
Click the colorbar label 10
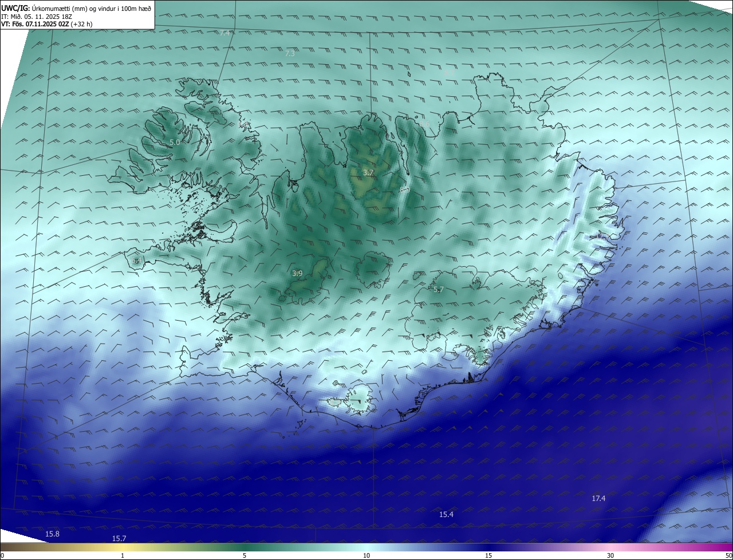[366, 555]
